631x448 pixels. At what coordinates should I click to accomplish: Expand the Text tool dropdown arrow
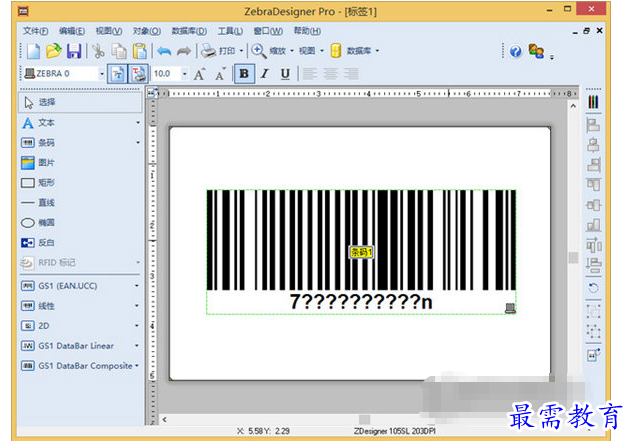(138, 123)
